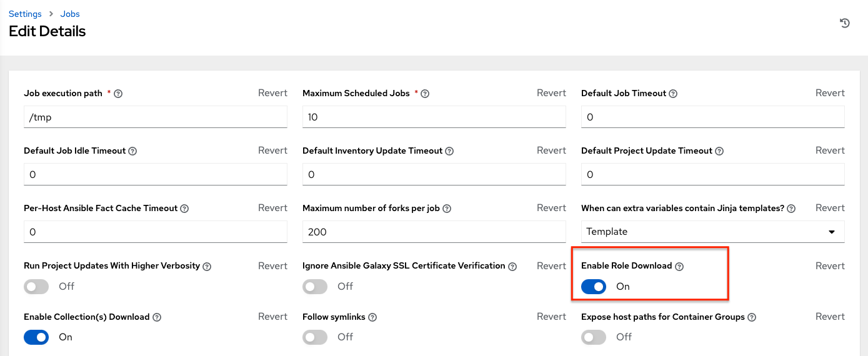This screenshot has width=868, height=356.
Task: Open the Jinja templates dropdown showing Template
Action: (x=712, y=232)
